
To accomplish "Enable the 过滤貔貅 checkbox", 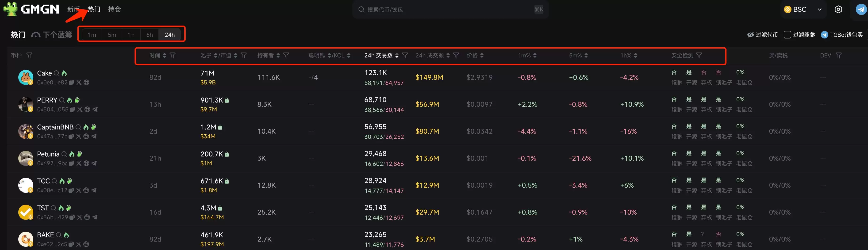I will coord(787,34).
